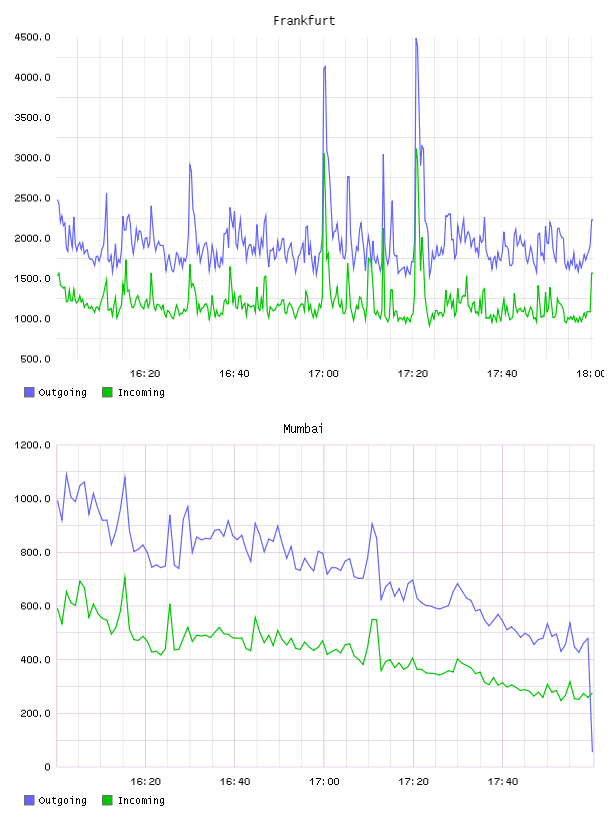Screen dimensions: 608x816
Task: Click the 2500.0 axis label in Frankfurt chart
Action: point(32,198)
